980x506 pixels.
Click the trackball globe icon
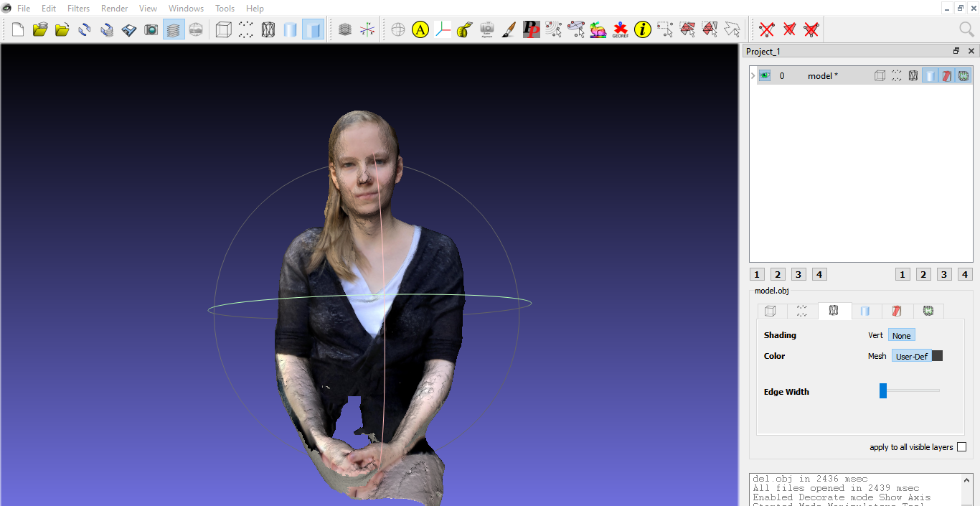coord(398,29)
